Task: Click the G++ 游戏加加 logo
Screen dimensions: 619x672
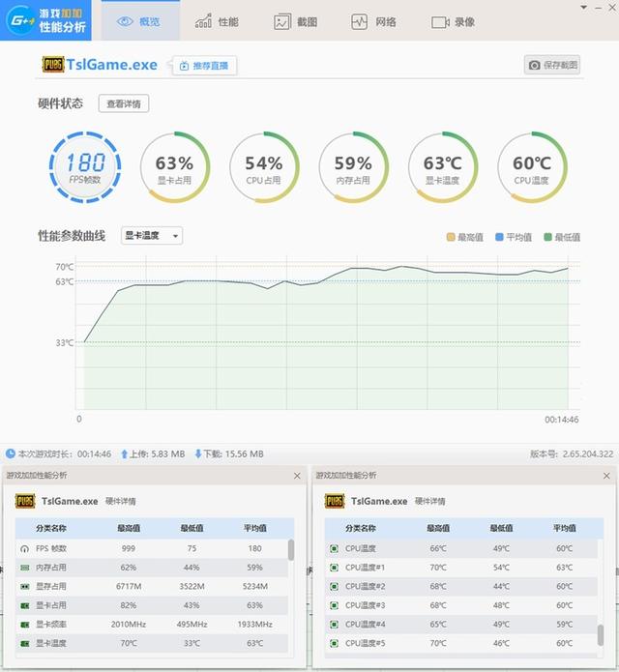Action: pyautogui.click(x=45, y=20)
